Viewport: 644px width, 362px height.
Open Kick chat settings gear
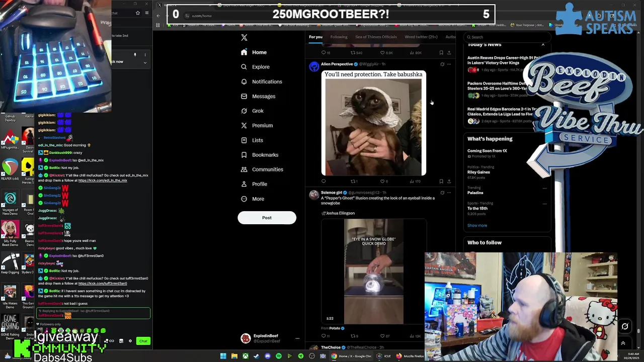tap(130, 341)
